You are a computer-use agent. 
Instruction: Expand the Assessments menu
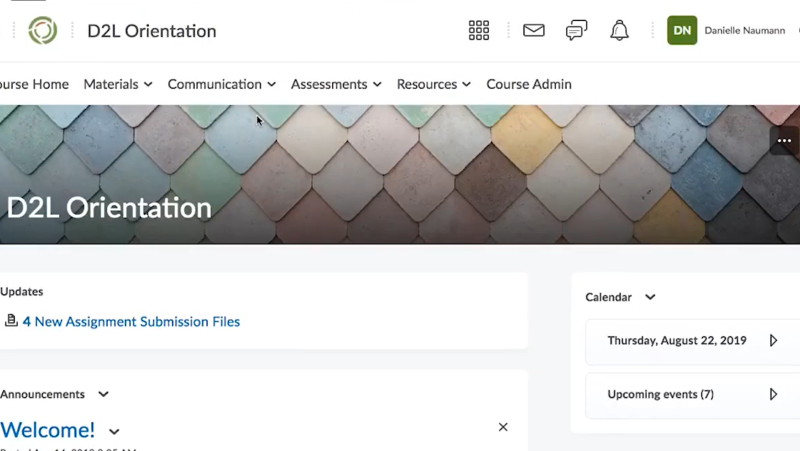pyautogui.click(x=336, y=84)
